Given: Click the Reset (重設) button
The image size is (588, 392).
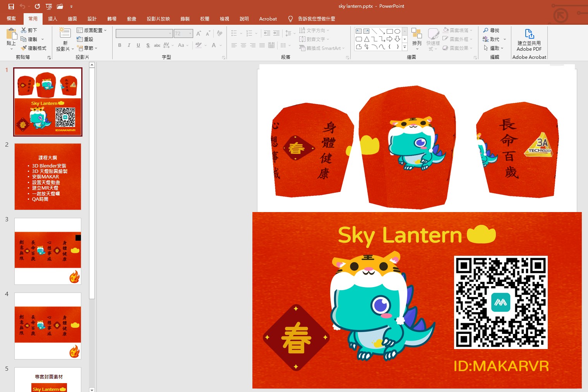Looking at the screenshot, I should (86, 39).
